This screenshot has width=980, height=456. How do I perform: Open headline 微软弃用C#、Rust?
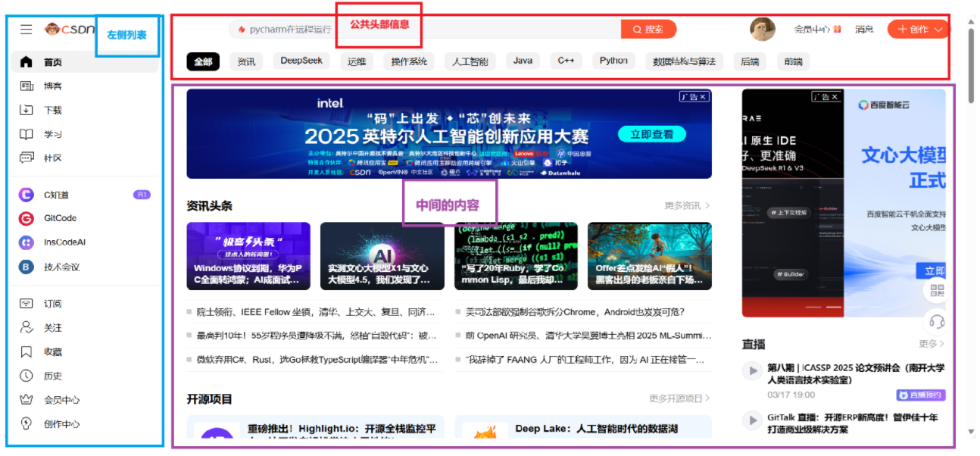317,360
